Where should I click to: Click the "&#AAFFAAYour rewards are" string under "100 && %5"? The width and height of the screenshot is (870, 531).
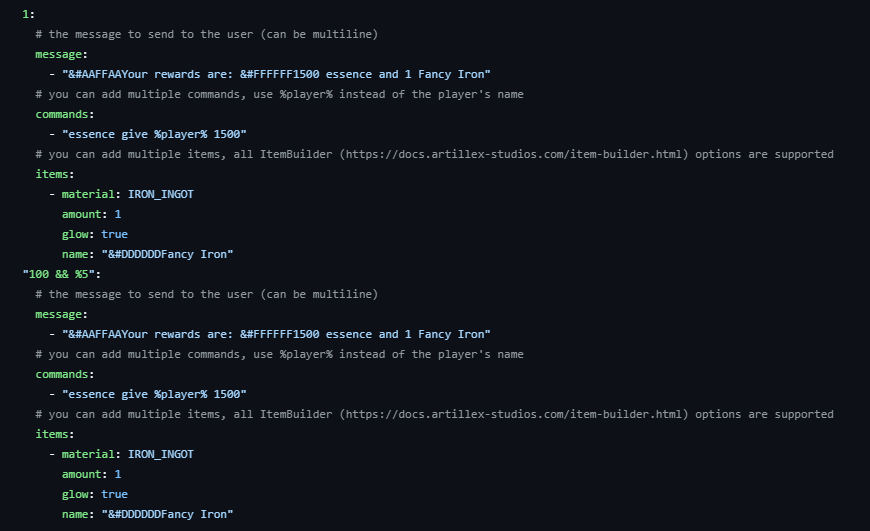[x=276, y=334]
